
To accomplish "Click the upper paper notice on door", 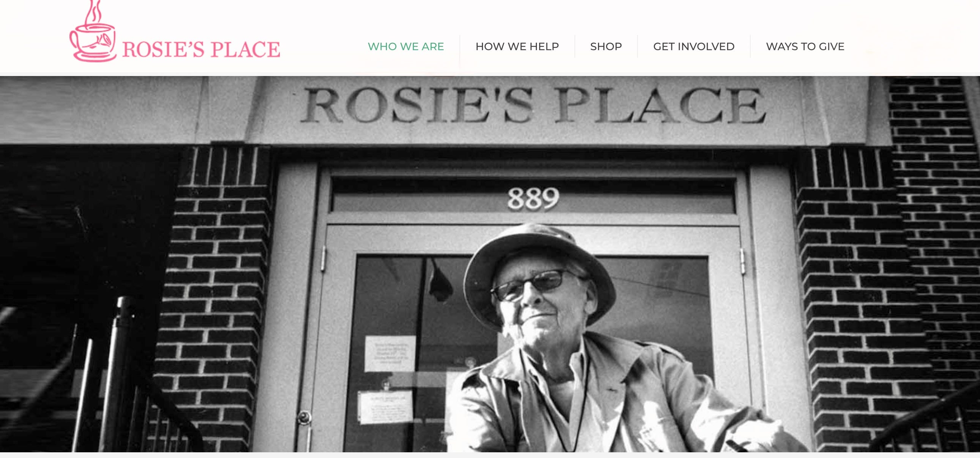I will click(390, 354).
